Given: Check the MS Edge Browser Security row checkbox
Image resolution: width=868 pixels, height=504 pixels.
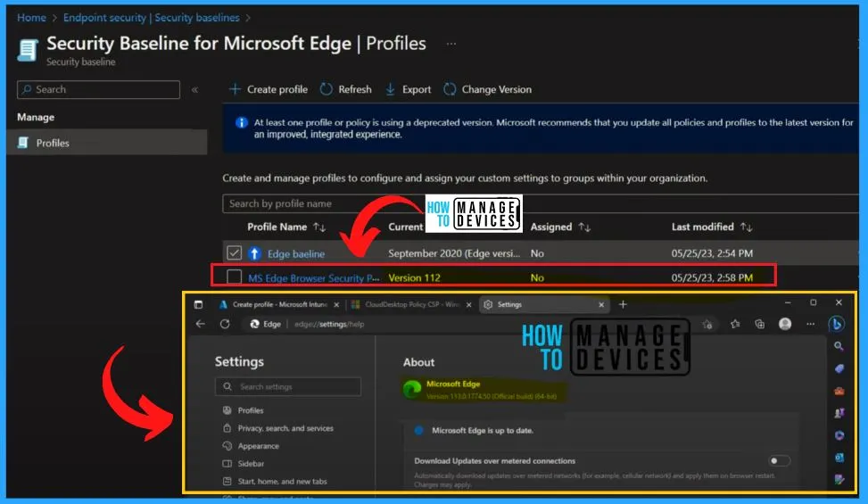Looking at the screenshot, I should click(234, 277).
